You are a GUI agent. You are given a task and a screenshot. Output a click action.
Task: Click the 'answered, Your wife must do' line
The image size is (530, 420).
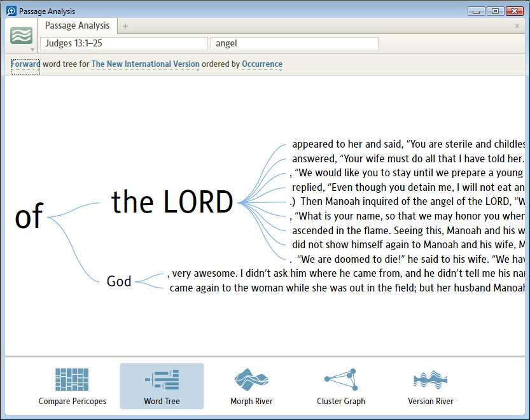pyautogui.click(x=408, y=158)
